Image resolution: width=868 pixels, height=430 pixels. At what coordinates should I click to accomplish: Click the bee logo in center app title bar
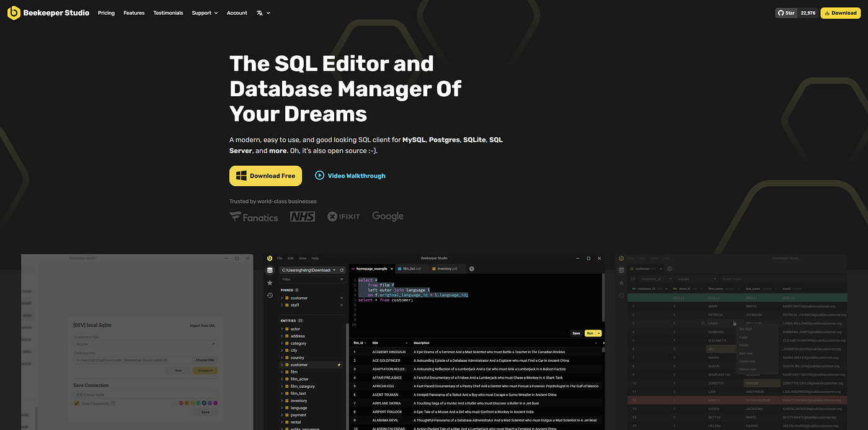click(x=270, y=258)
